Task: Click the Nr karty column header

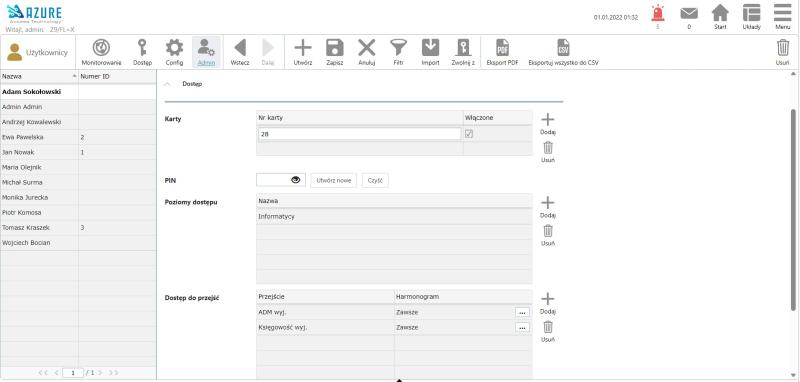Action: [360, 118]
